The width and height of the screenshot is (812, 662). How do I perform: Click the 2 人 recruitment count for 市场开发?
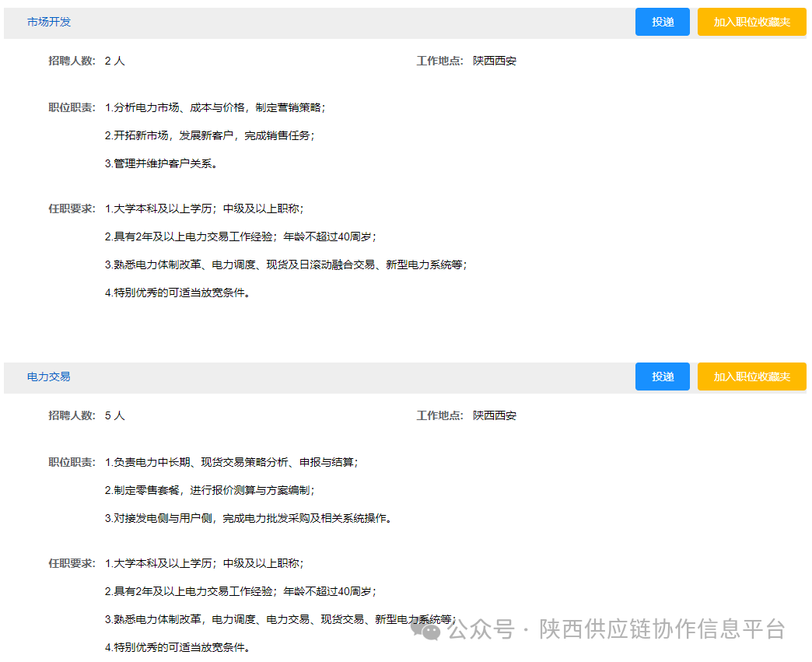tap(114, 61)
